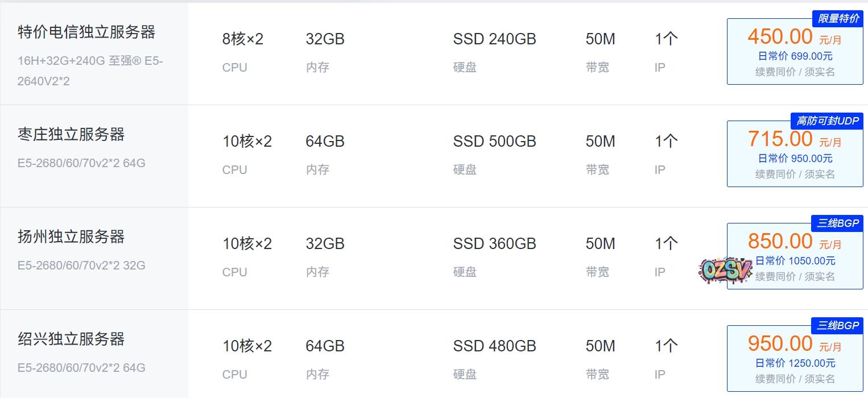The image size is (868, 398).
Task: Click the 850.00 元/月 price
Action: [794, 242]
